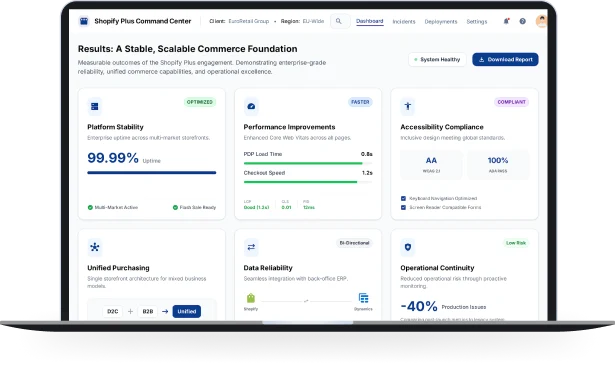Click the OPTIMIZED badge
Viewport: 615px width, 366px height.
coord(200,102)
